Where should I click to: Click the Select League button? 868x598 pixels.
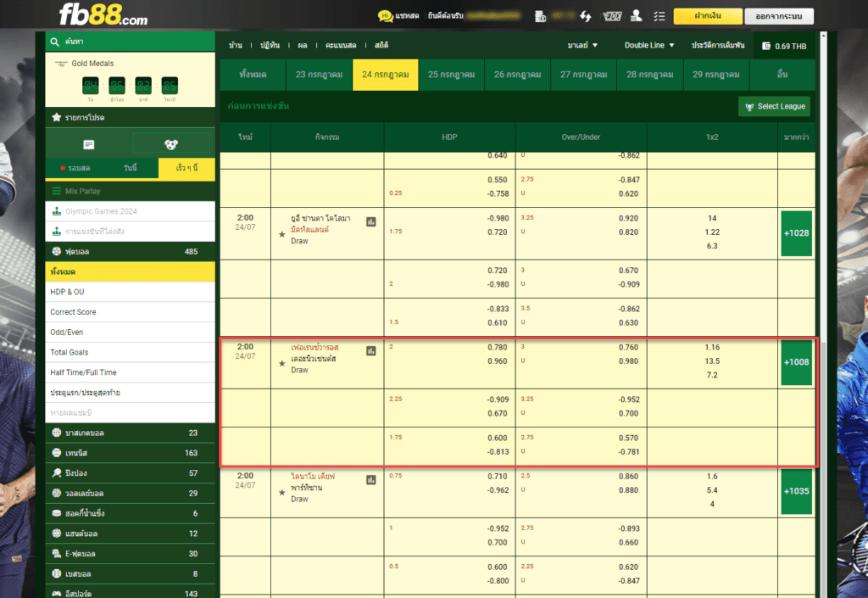coord(774,106)
